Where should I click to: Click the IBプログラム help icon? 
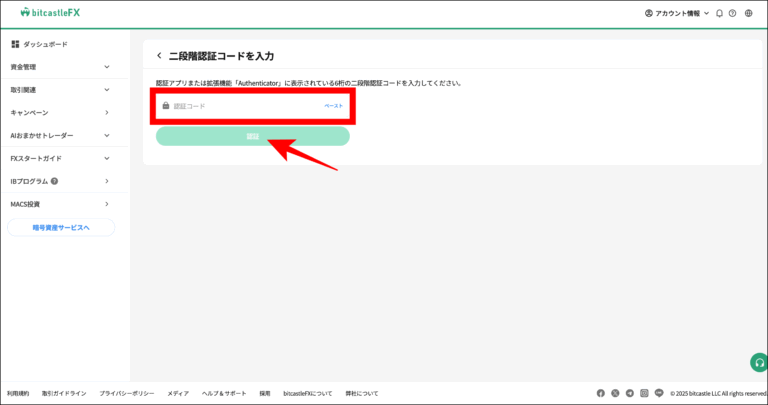click(x=54, y=181)
